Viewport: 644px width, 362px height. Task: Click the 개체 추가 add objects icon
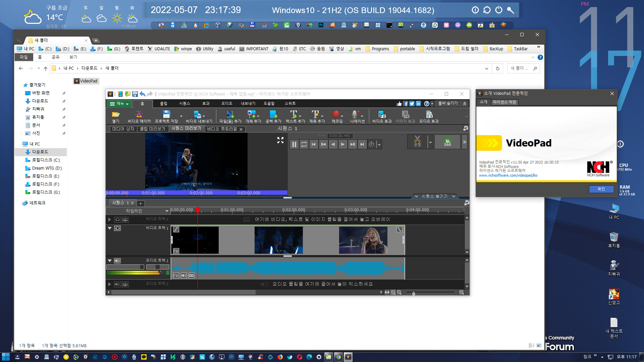pyautogui.click(x=251, y=114)
